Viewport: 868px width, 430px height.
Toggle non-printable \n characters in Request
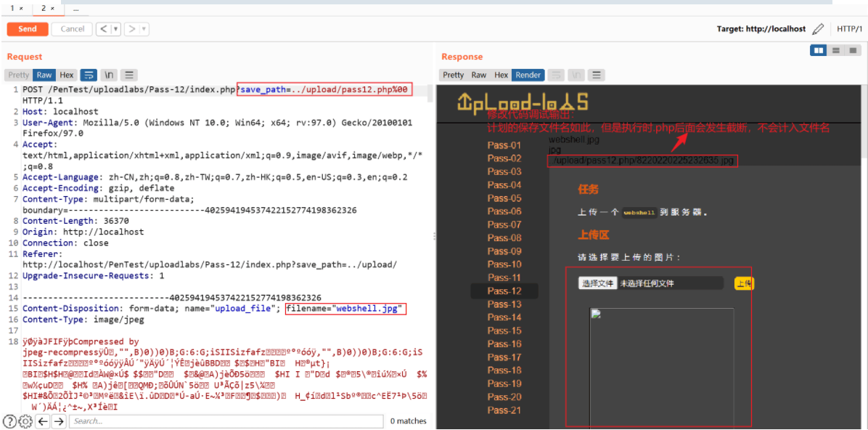point(110,75)
